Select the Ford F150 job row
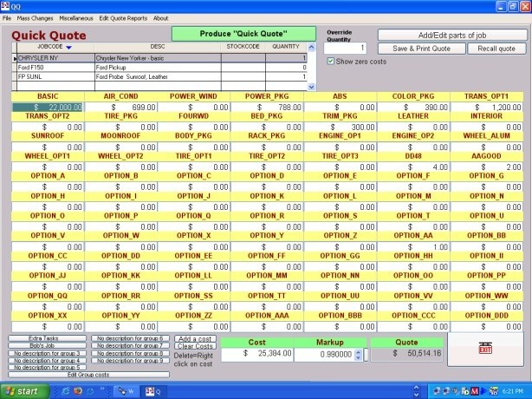The width and height of the screenshot is (532, 399). tap(52, 67)
